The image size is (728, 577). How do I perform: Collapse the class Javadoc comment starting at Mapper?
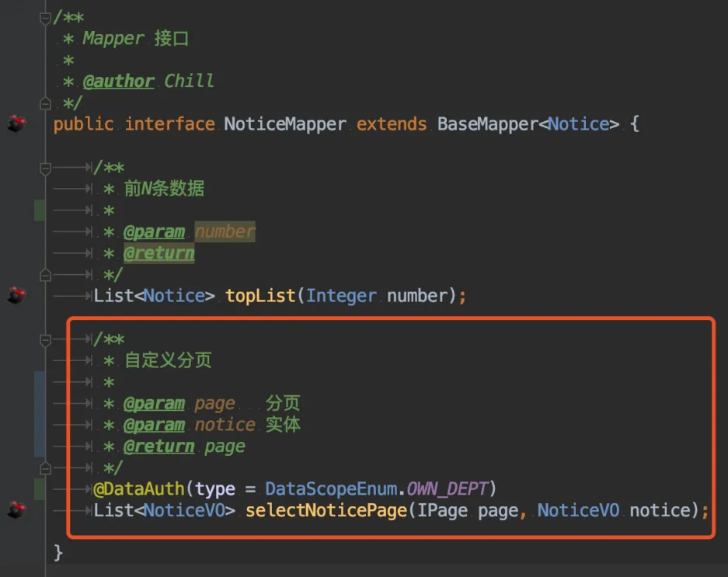pyautogui.click(x=45, y=19)
